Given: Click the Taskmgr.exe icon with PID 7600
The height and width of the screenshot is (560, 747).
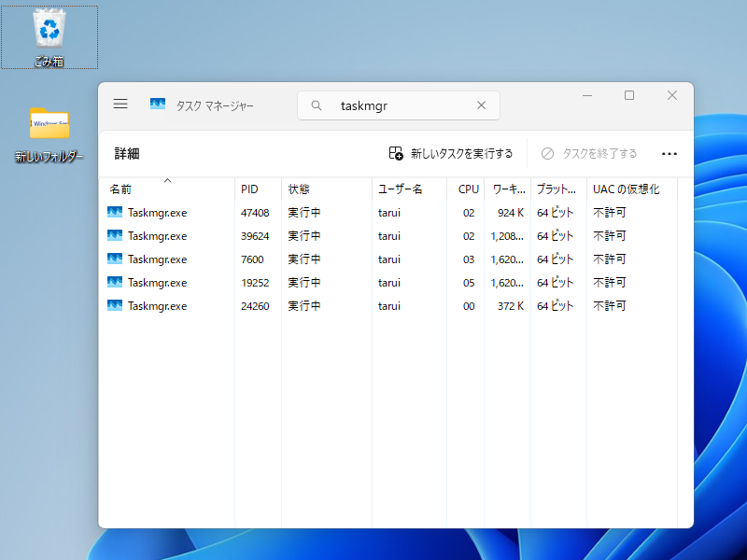Looking at the screenshot, I should pyautogui.click(x=116, y=259).
